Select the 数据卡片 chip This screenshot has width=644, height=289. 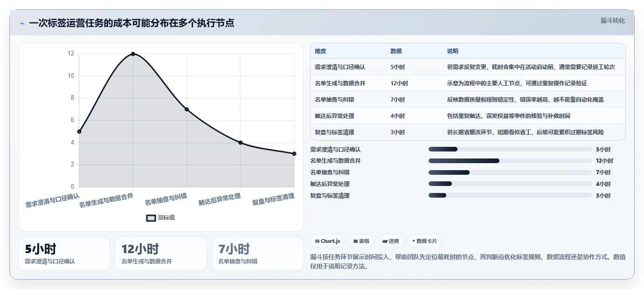click(x=424, y=241)
